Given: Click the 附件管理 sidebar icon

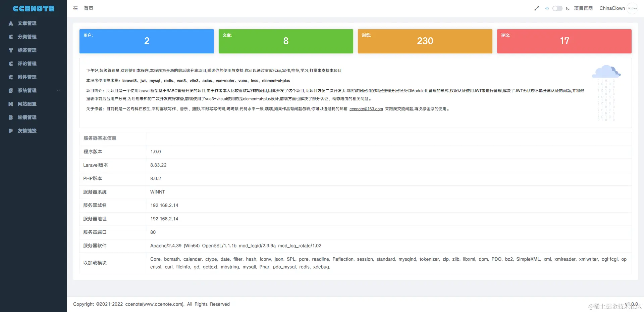Looking at the screenshot, I should [x=11, y=77].
